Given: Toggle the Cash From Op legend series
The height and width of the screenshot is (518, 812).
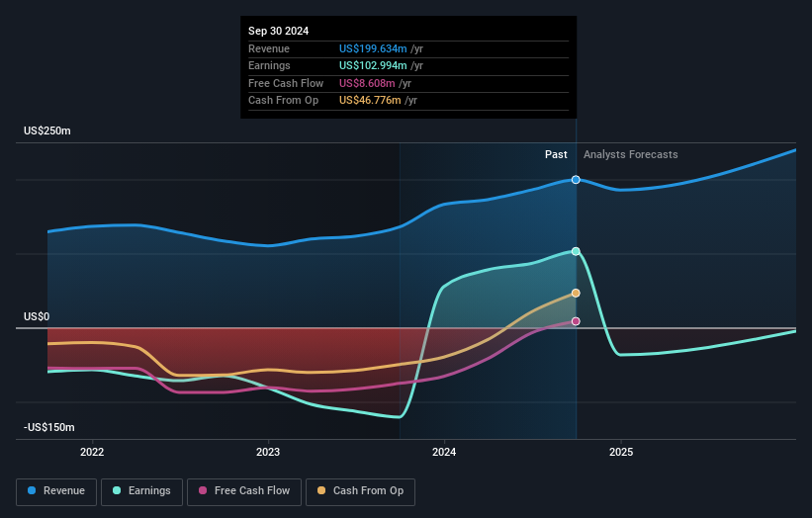Looking at the screenshot, I should (360, 491).
